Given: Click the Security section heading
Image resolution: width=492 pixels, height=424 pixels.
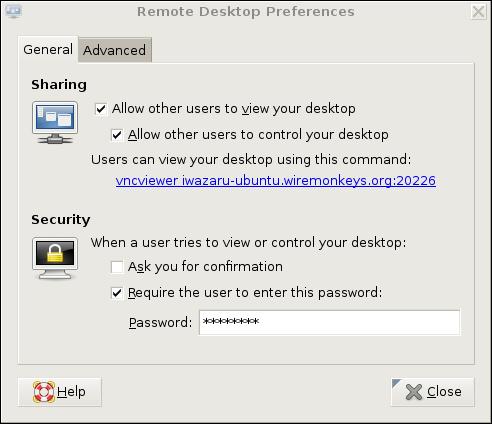Looking at the screenshot, I should coord(61,220).
